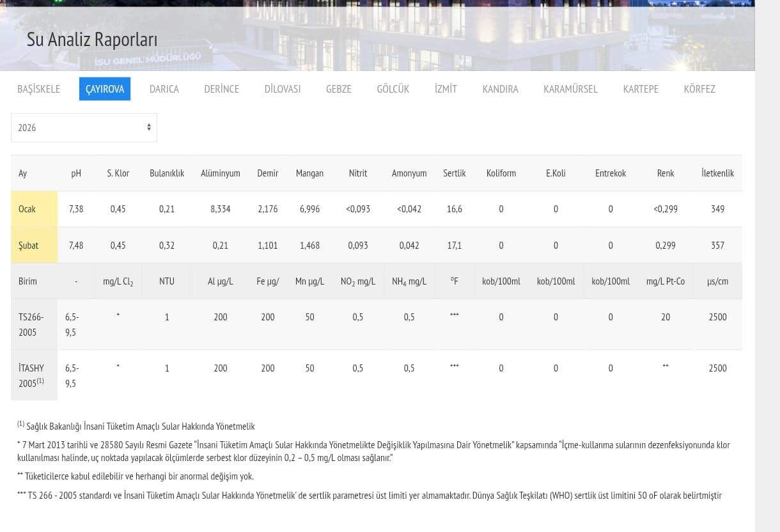Open the KANDIRA tab
This screenshot has height=532, width=780.
pos(500,89)
